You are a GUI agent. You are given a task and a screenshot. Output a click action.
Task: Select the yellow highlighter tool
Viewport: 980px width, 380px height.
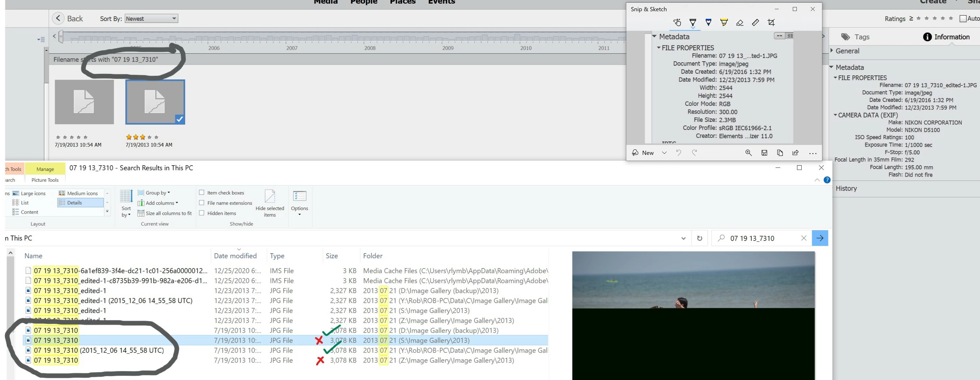[x=724, y=22]
